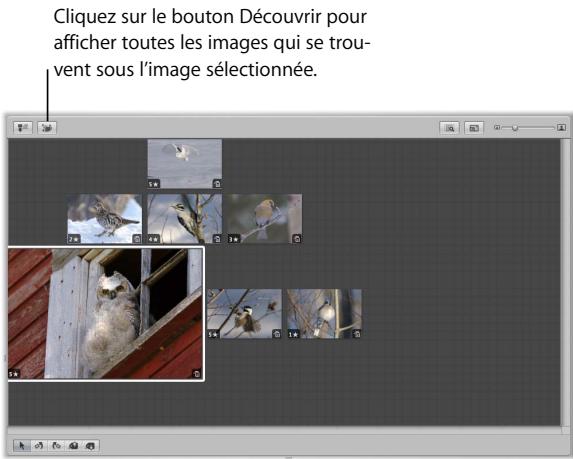Select the yellow bird on branch thumbnail
Viewport: 573px width, 459px height.
pos(265,219)
